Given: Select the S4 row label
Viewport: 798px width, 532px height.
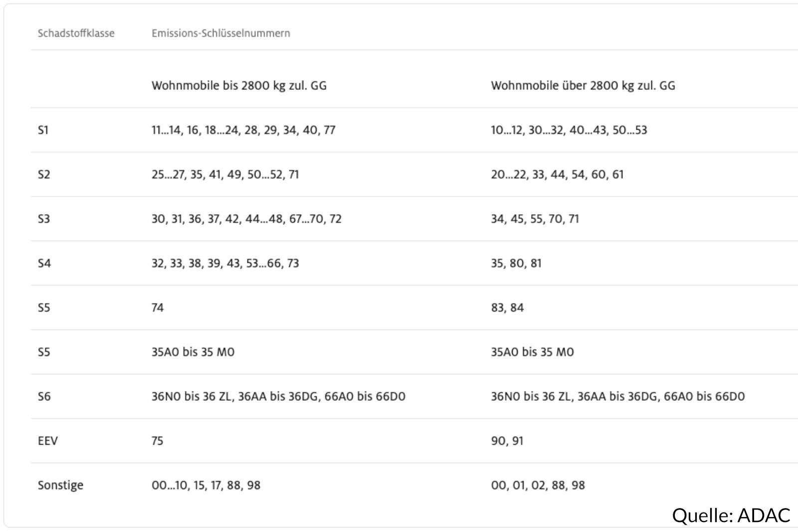Looking at the screenshot, I should pos(44,263).
